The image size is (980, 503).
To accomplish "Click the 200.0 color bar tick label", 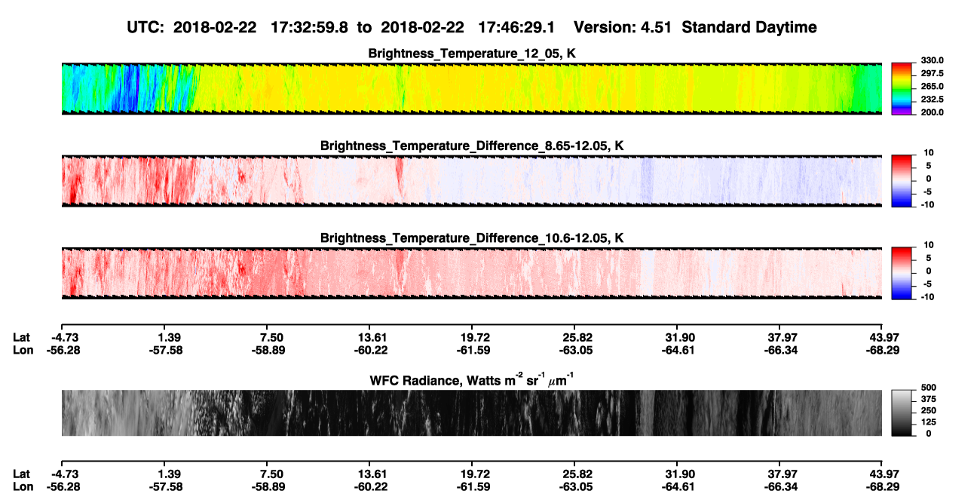I will [x=931, y=112].
